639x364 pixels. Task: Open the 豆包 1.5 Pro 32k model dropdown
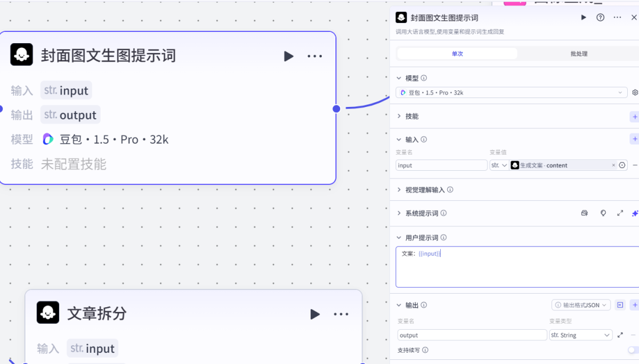click(511, 92)
